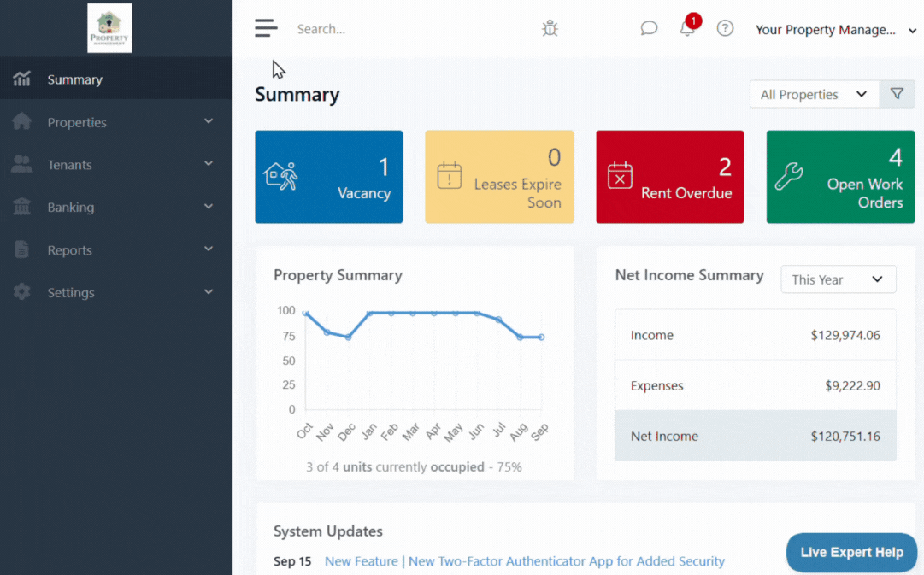Viewport: 924px width, 575px height.
Task: Open the chat messages icon
Action: [x=649, y=28]
